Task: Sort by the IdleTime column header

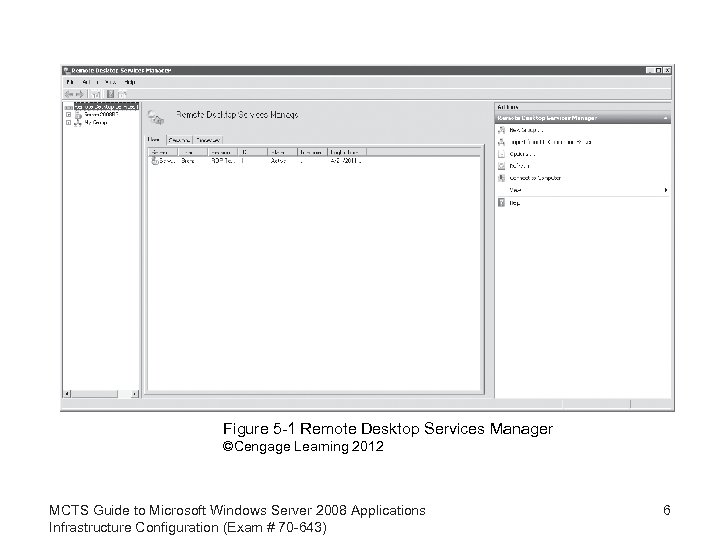Action: (312, 152)
